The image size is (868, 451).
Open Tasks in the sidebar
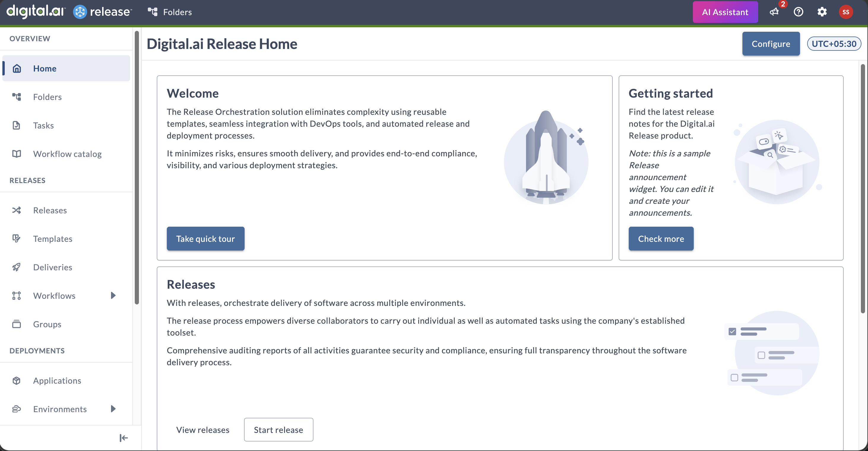point(66,125)
